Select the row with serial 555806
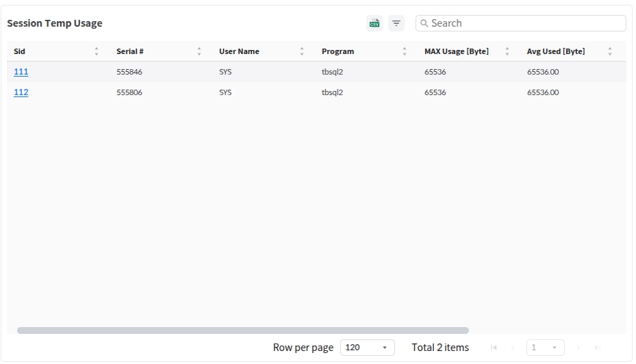The width and height of the screenshot is (636, 364). (129, 92)
